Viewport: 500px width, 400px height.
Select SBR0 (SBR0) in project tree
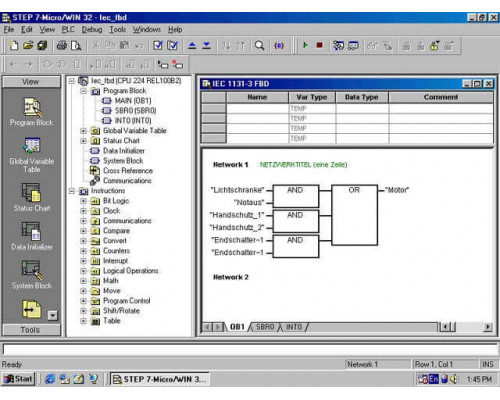coord(135,111)
